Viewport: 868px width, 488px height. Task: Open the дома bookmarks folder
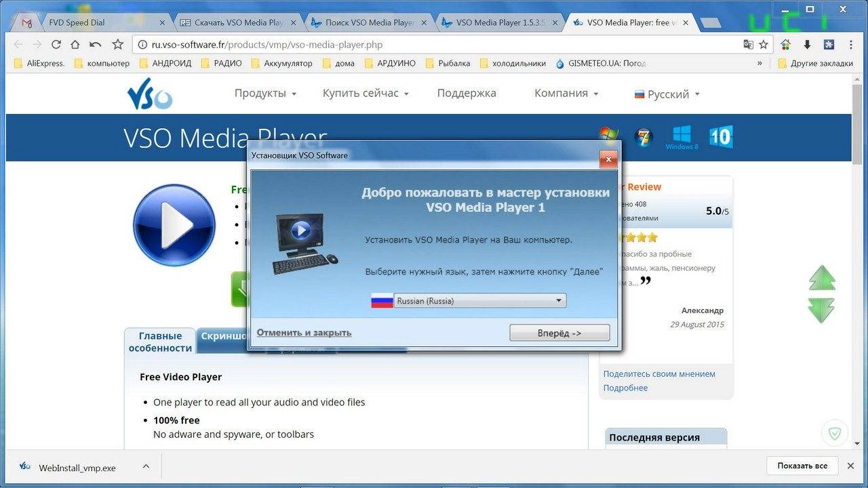pos(338,63)
